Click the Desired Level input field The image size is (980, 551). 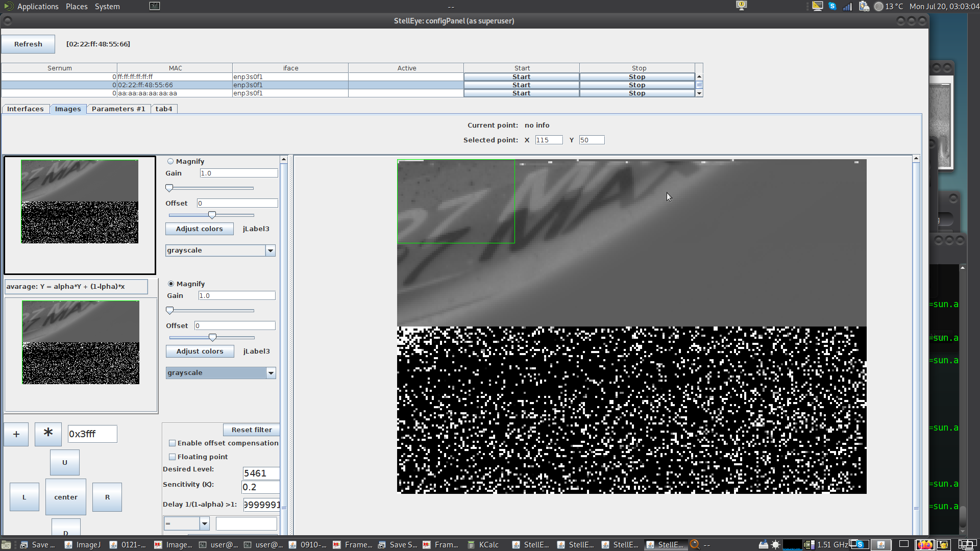point(261,473)
